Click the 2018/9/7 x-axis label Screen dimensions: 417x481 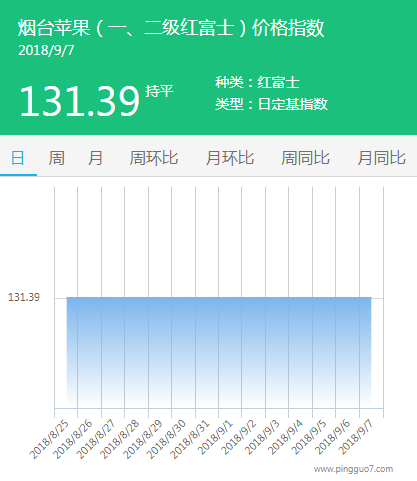[356, 437]
